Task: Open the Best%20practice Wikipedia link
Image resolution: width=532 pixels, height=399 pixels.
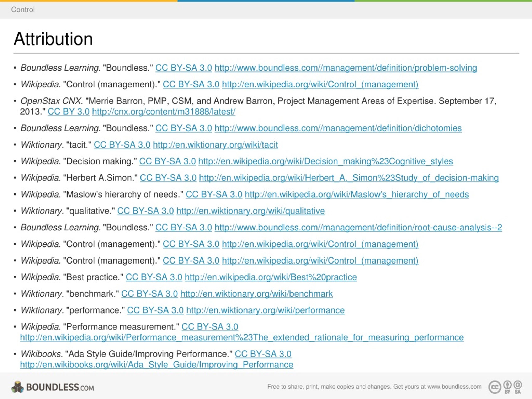Action: (271, 277)
